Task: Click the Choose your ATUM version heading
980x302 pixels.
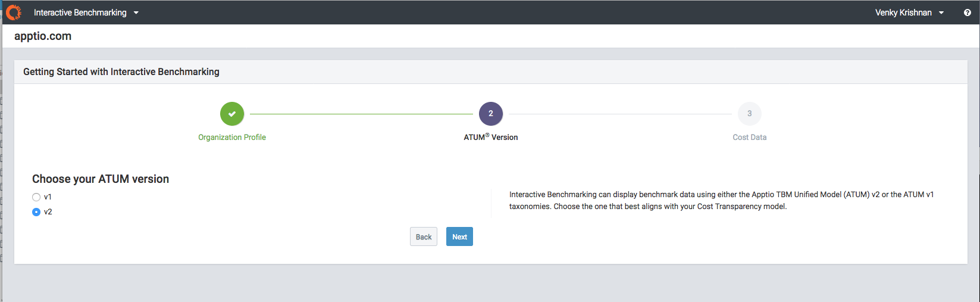Action: pyautogui.click(x=101, y=179)
